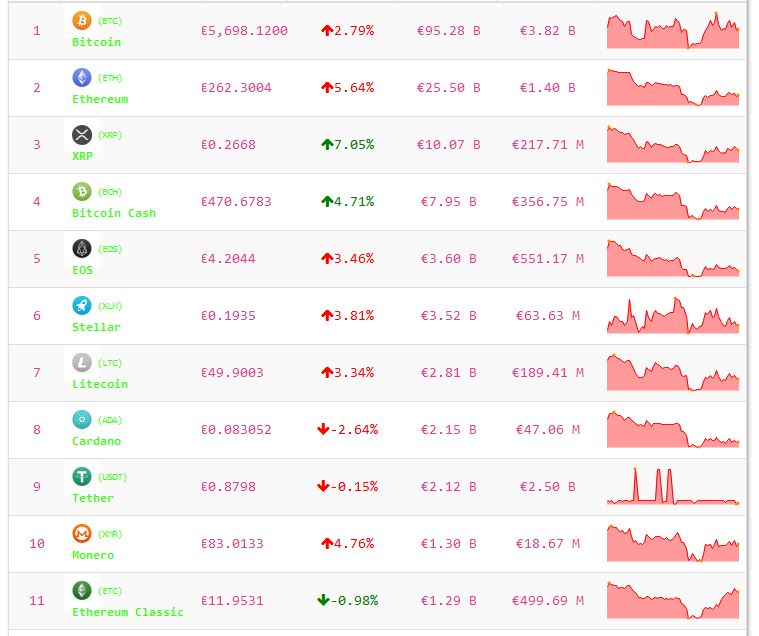759x636 pixels.
Task: Open the Bitcoin coin name link
Action: click(x=96, y=42)
